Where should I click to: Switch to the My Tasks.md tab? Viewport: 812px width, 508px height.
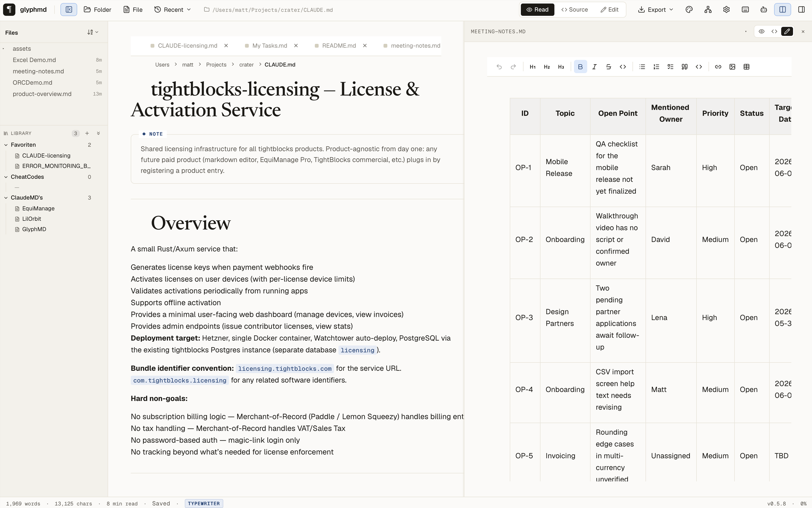270,46
